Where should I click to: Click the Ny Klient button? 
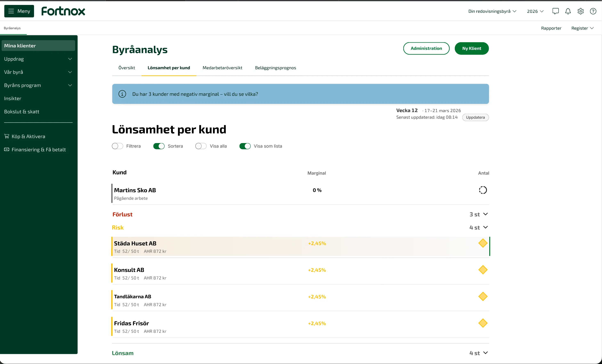click(x=472, y=48)
